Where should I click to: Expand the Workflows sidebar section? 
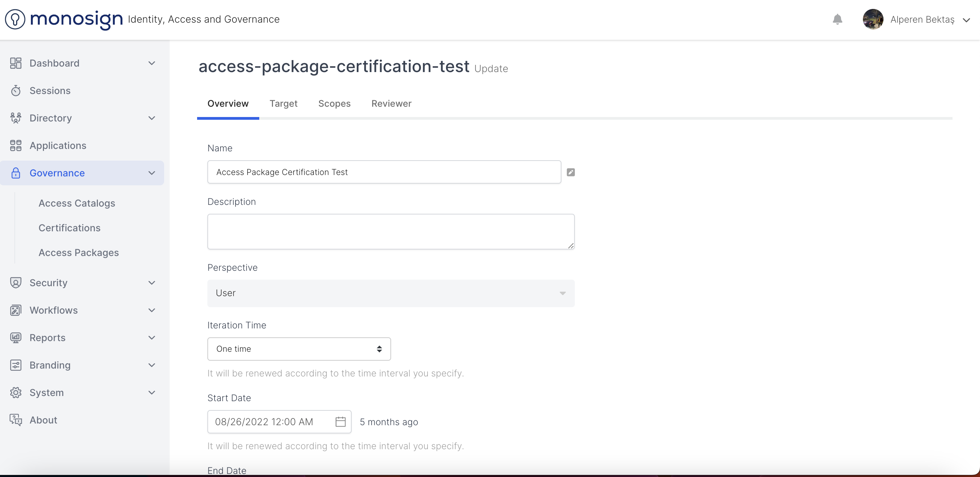pos(152,310)
